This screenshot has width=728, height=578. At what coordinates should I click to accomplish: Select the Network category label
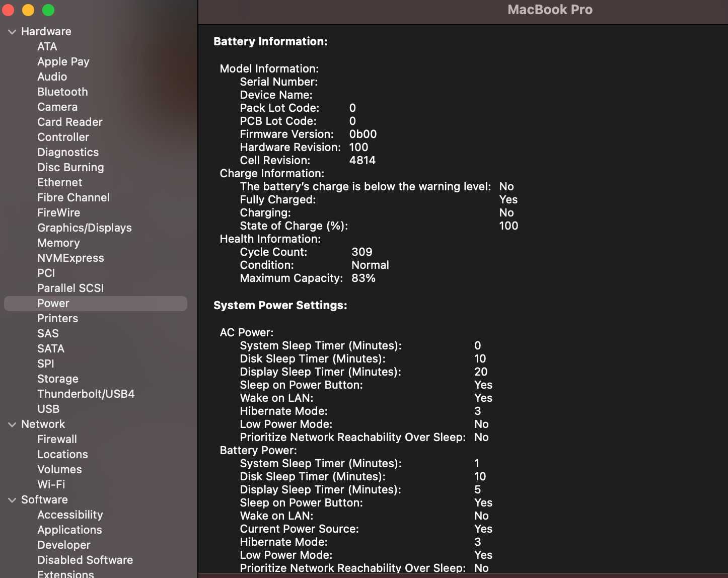pyautogui.click(x=43, y=424)
